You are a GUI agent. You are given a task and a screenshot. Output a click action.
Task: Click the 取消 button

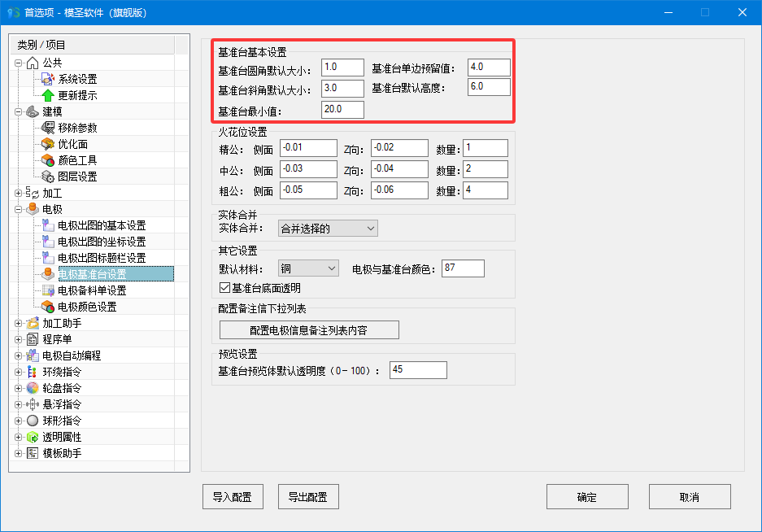coord(690,496)
